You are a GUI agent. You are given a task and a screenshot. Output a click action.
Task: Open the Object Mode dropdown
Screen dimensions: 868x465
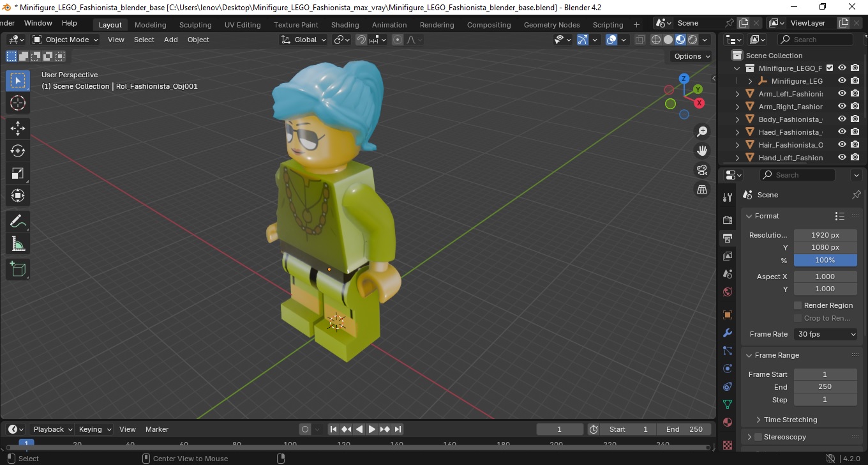pos(66,40)
